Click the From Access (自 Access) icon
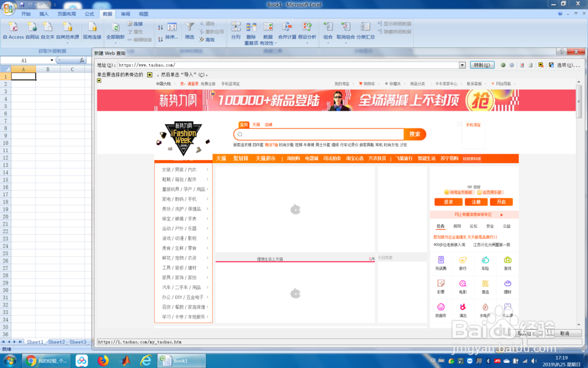The height and width of the screenshot is (368, 588). 13,27
